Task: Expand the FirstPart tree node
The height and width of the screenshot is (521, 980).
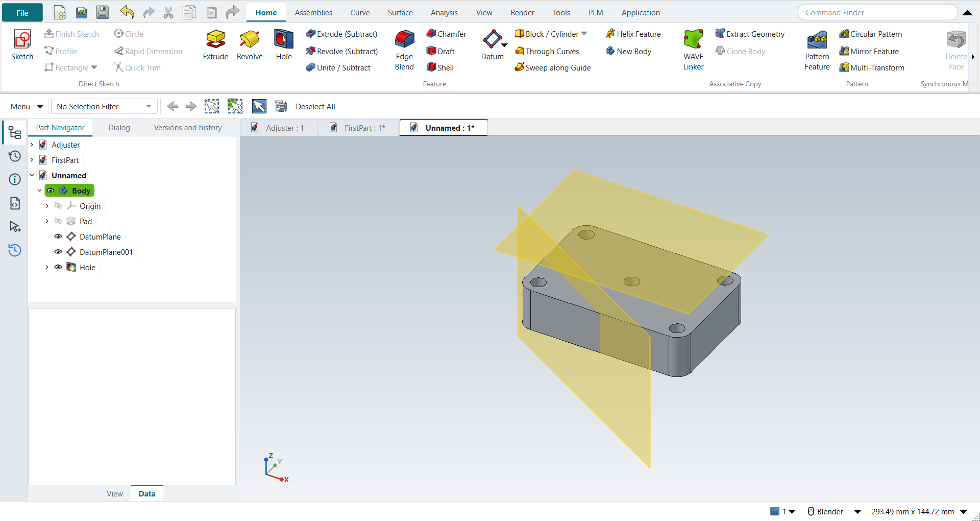Action: coord(32,160)
